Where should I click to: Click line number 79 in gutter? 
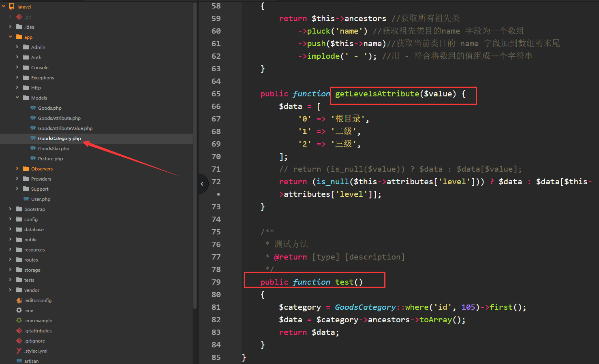coord(216,282)
